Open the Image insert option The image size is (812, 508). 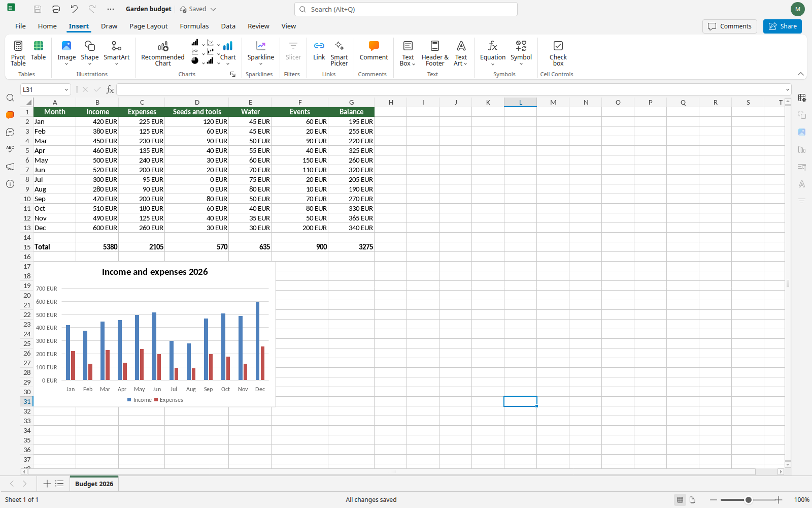(66, 53)
